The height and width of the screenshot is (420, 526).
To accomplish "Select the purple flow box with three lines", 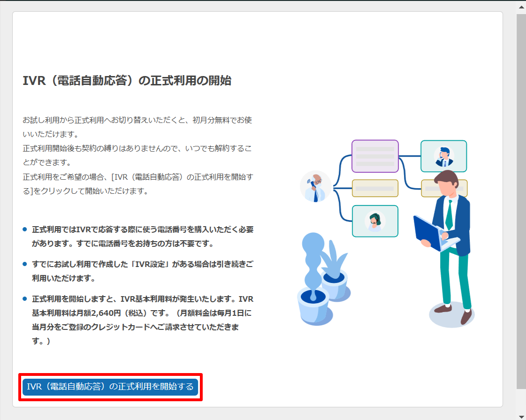I will (x=374, y=156).
